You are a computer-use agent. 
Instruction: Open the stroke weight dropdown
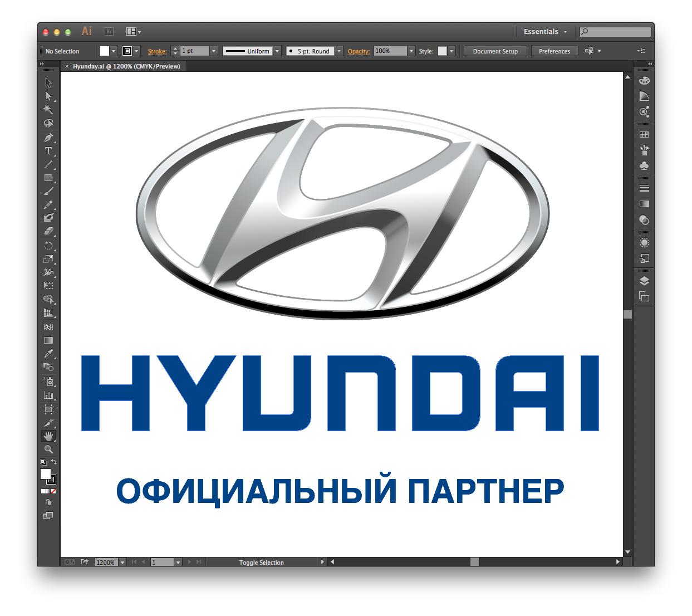click(x=214, y=51)
